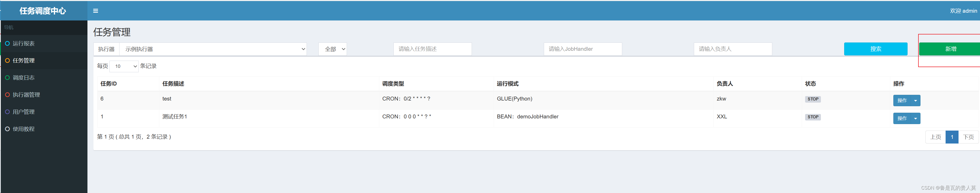Viewport: 980px width, 193px height.
Task: Click the 任务管理 page heading
Action: (x=112, y=32)
